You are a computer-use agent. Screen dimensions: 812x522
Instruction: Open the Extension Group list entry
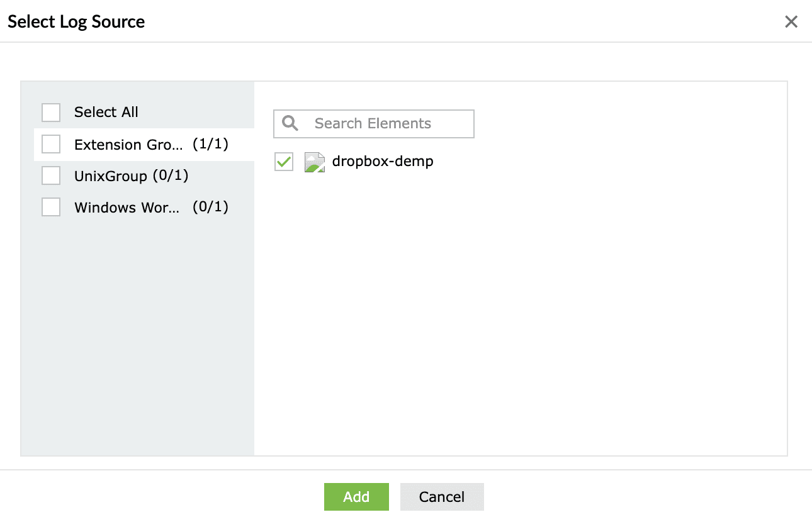coord(128,145)
